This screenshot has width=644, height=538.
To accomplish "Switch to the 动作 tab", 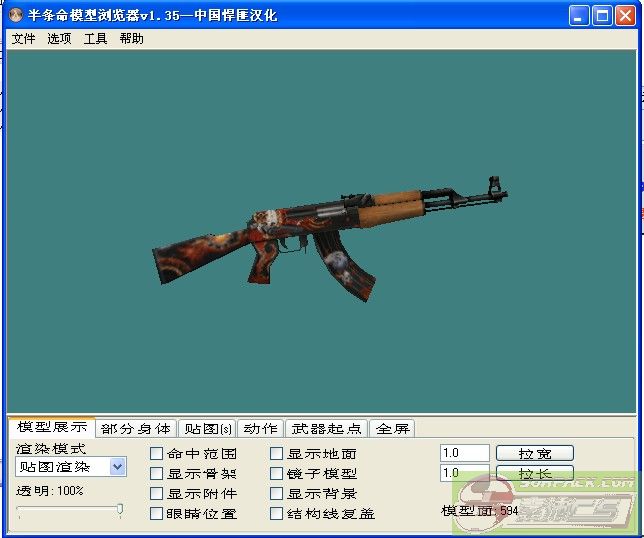I will coord(260,429).
